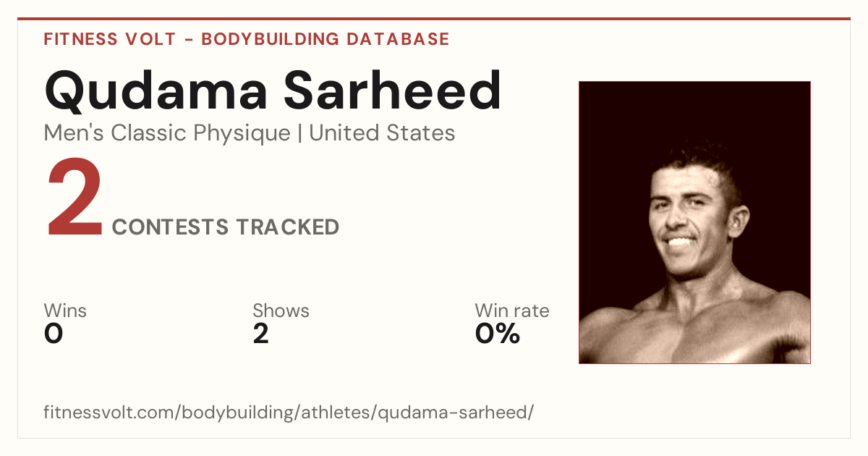This screenshot has height=456, width=868.
Task: Click the Wins stat label
Action: coord(65,311)
